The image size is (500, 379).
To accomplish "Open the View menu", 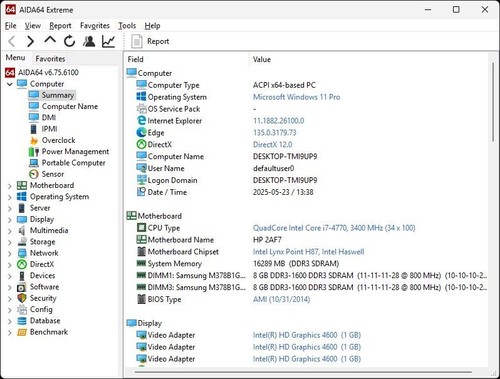I will click(x=33, y=26).
